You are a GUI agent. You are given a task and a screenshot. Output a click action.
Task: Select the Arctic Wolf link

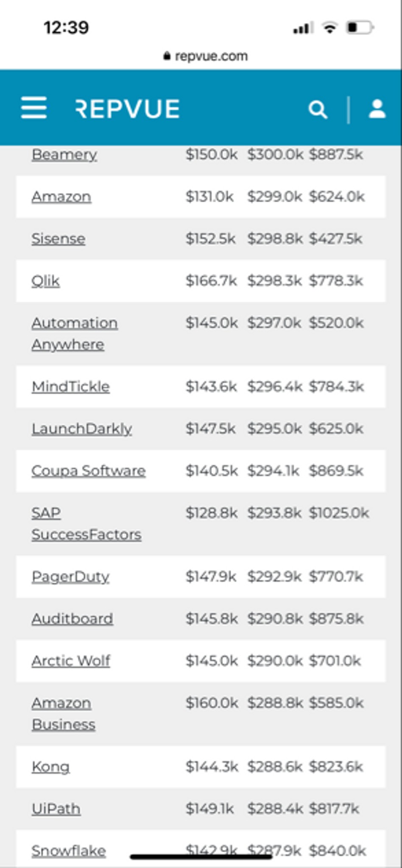point(71,661)
